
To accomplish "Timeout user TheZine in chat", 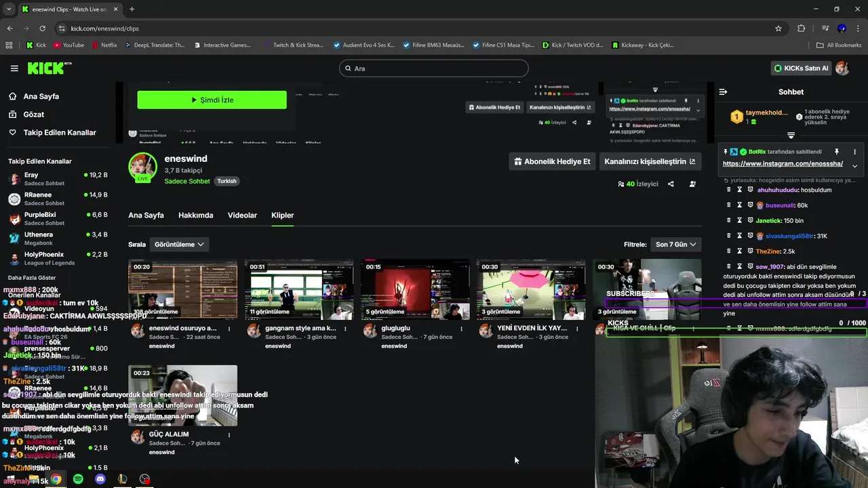I will click(x=740, y=251).
